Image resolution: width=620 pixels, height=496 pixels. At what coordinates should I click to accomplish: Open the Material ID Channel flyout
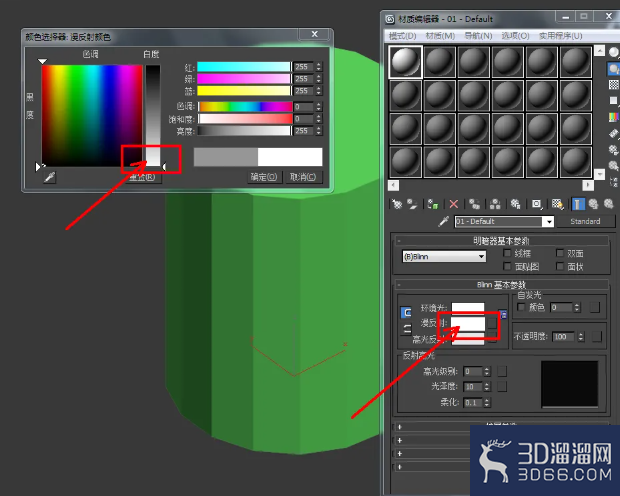pyautogui.click(x=537, y=204)
